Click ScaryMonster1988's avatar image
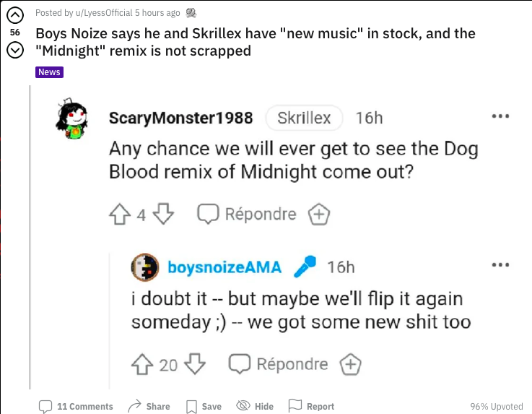 (x=72, y=118)
